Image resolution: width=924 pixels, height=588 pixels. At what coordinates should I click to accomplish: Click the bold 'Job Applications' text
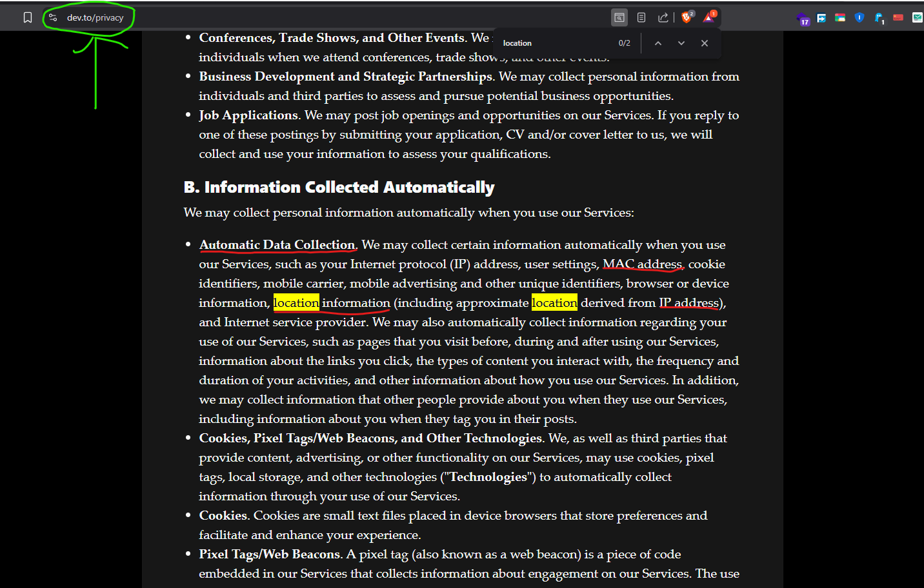pyautogui.click(x=248, y=115)
